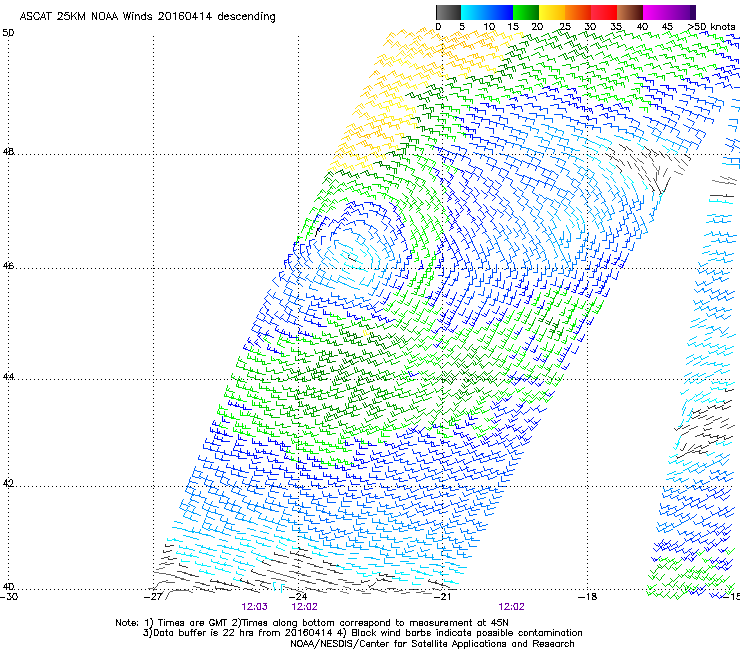Click the longitude label '-27'
This screenshot has width=740, height=650.
(153, 597)
